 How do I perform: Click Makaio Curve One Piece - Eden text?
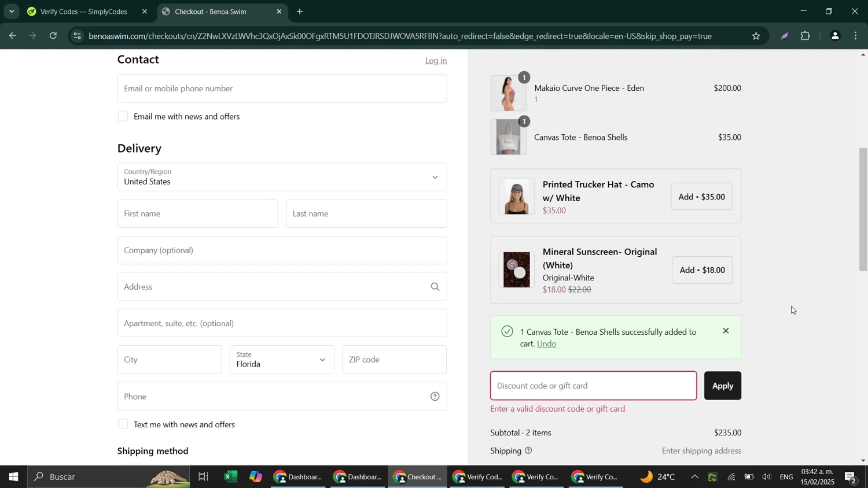589,88
